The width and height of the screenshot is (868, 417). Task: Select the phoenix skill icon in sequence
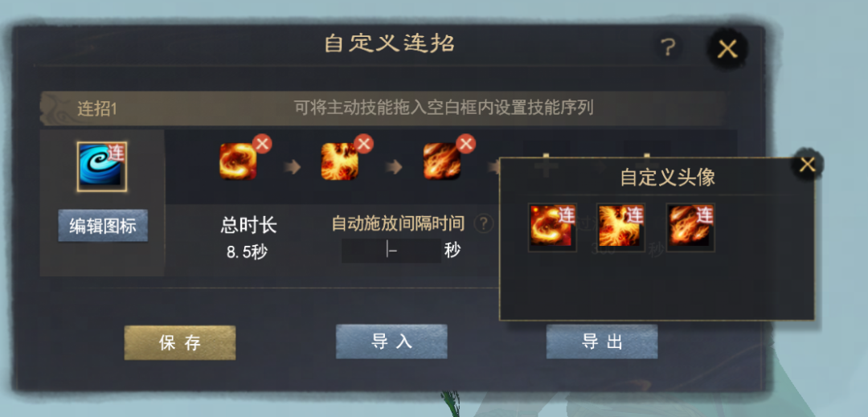click(x=340, y=161)
